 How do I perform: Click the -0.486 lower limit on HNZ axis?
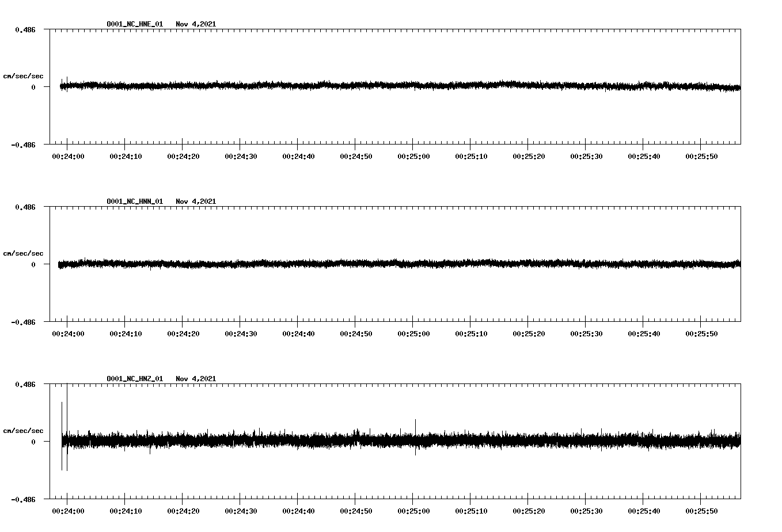23,499
